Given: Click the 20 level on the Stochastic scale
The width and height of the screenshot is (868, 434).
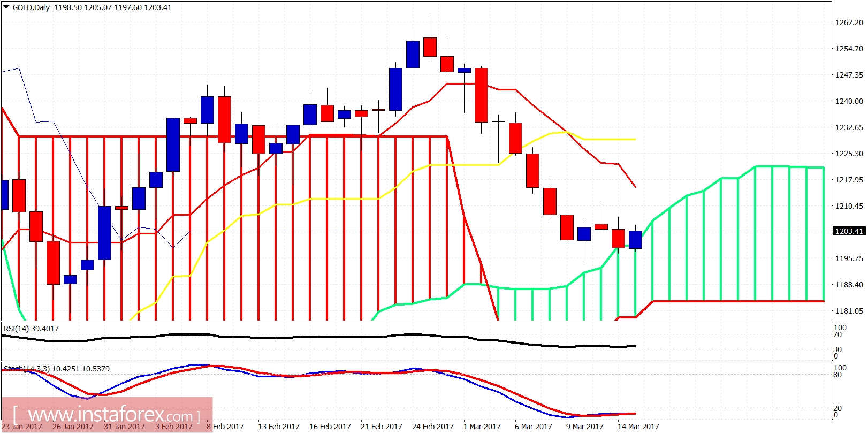Looking at the screenshot, I should pos(837,408).
